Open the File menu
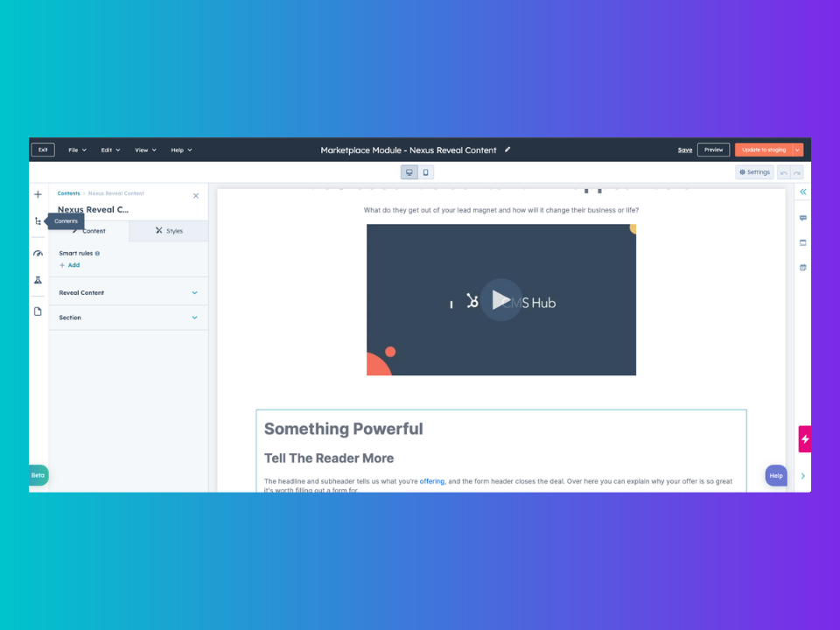Screen dimensions: 840x630 point(76,150)
